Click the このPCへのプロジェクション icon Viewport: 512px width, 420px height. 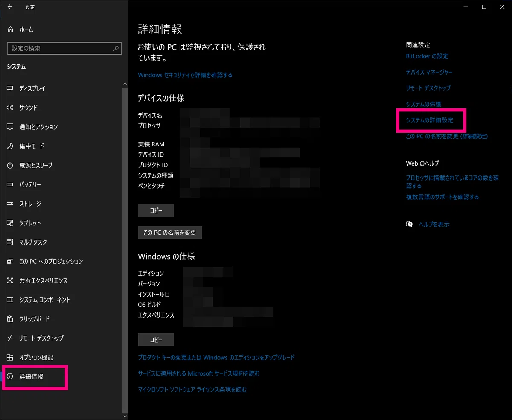click(11, 261)
